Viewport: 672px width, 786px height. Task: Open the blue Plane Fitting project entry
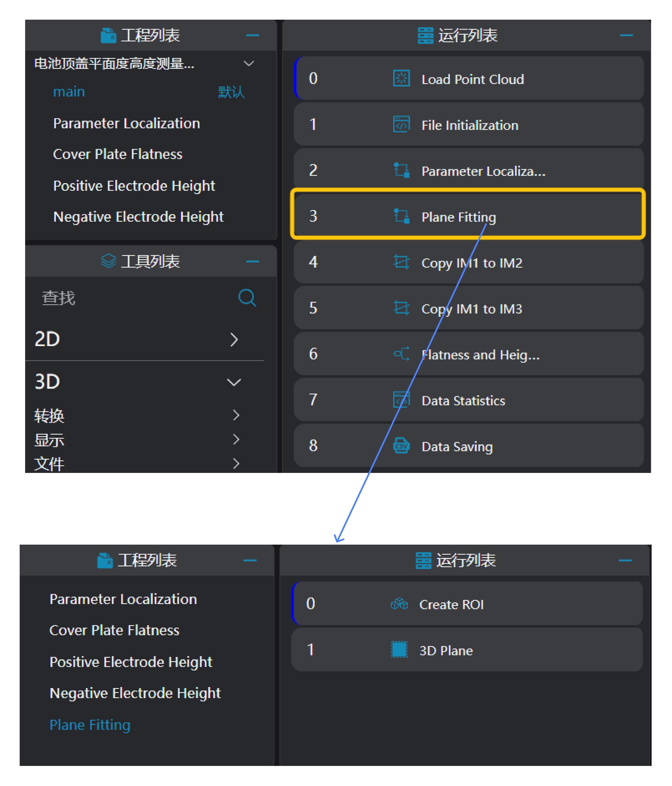90,725
